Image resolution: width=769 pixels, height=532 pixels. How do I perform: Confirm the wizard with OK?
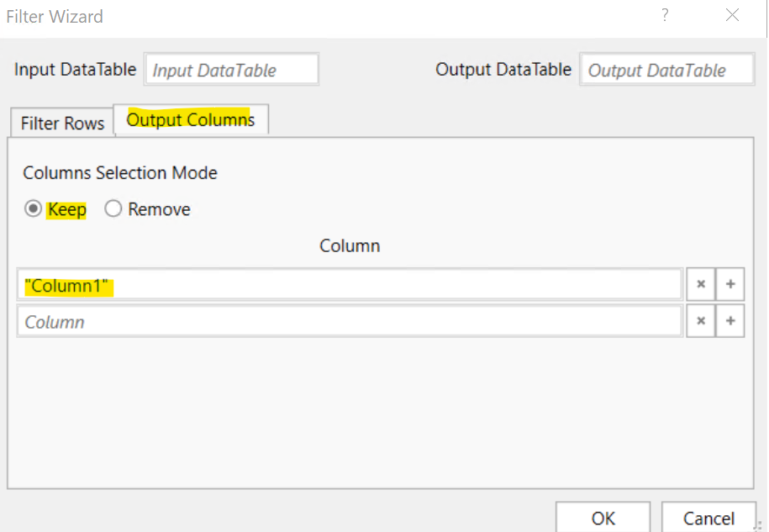(603, 518)
